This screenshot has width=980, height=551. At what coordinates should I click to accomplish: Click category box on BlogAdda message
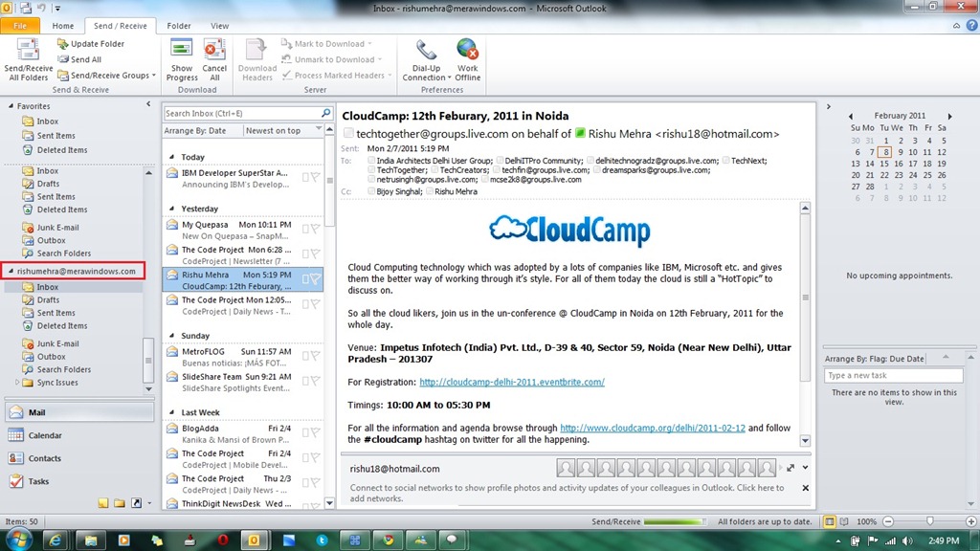[x=305, y=432]
